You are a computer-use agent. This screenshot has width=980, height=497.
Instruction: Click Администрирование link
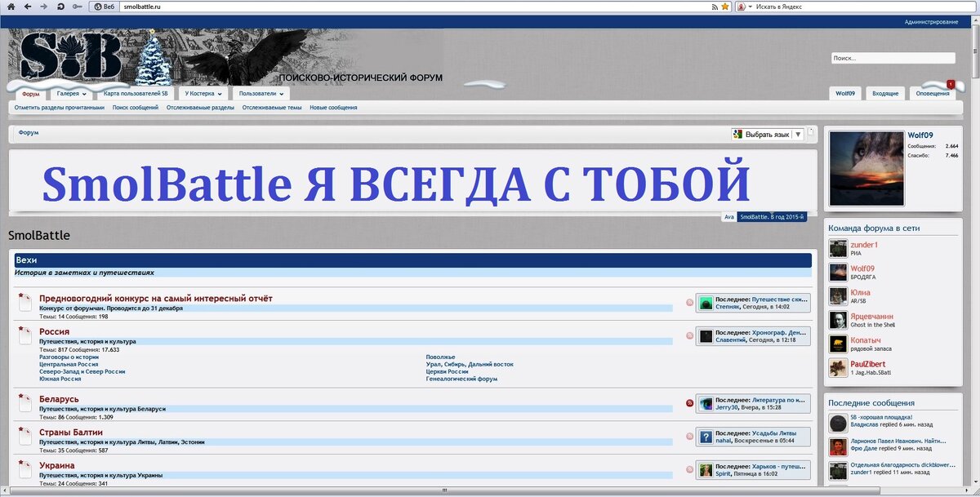[931, 22]
